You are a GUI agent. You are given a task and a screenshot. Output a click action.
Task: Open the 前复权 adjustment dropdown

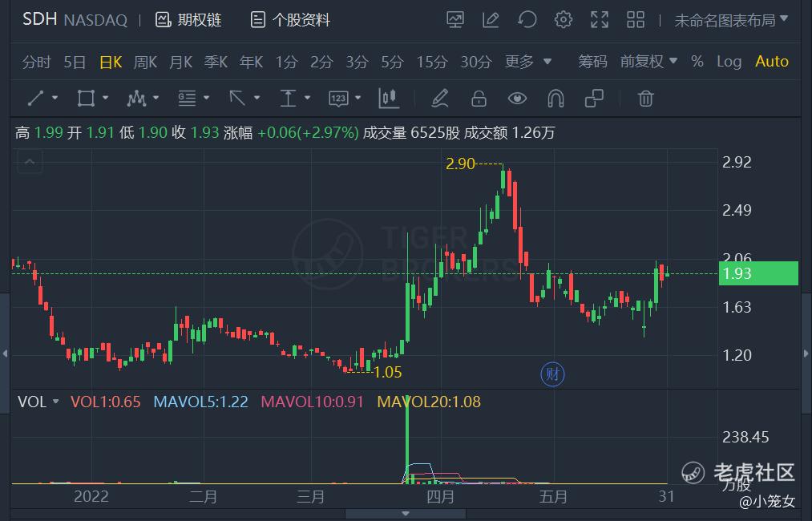coord(648,63)
